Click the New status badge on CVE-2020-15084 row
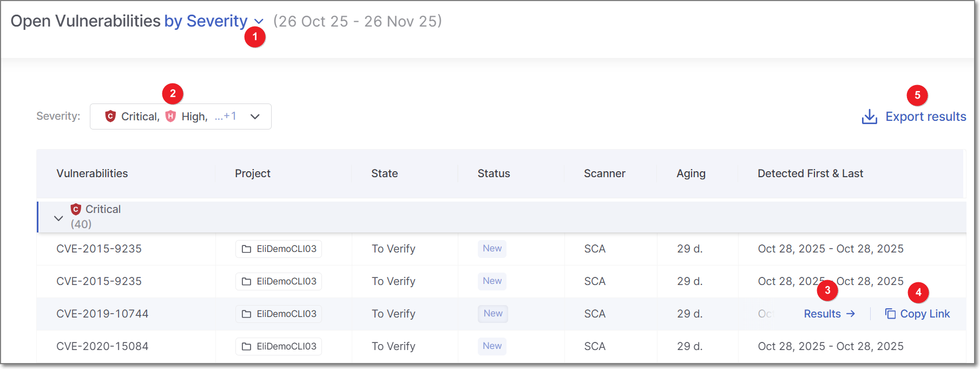This screenshot has width=980, height=369. [x=491, y=346]
